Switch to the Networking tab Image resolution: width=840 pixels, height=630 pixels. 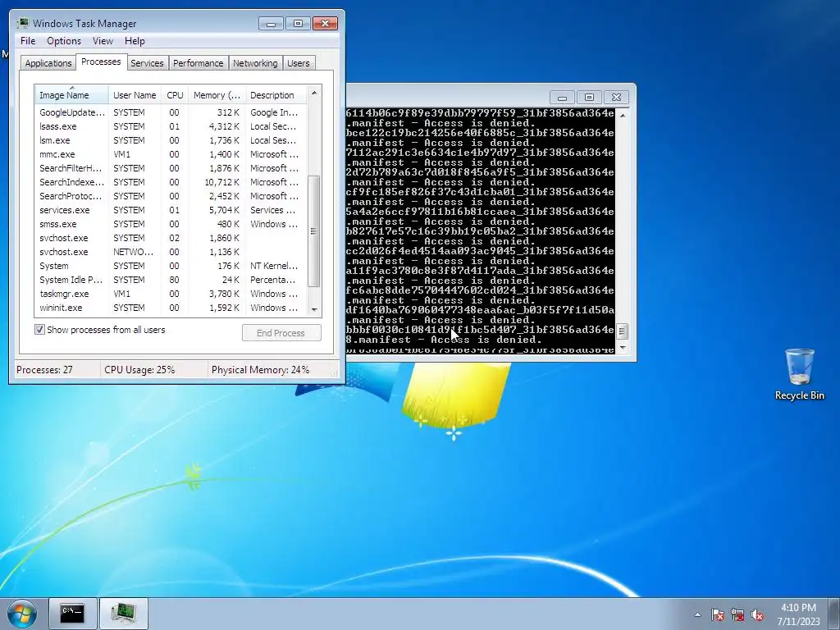(256, 63)
